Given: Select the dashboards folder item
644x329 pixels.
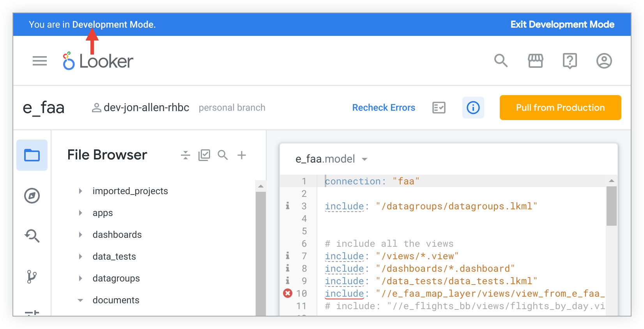Looking at the screenshot, I should pyautogui.click(x=117, y=235).
